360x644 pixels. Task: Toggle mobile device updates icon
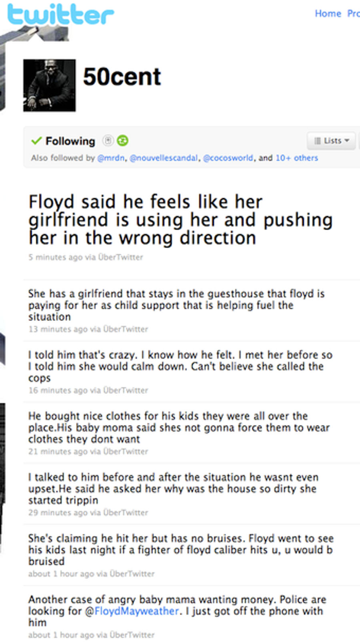click(x=108, y=141)
